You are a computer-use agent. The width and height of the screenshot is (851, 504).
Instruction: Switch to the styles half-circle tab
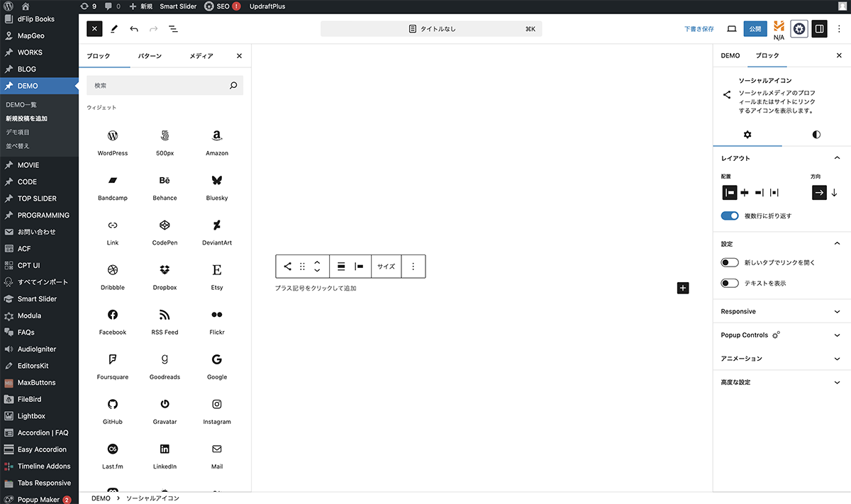(x=816, y=134)
